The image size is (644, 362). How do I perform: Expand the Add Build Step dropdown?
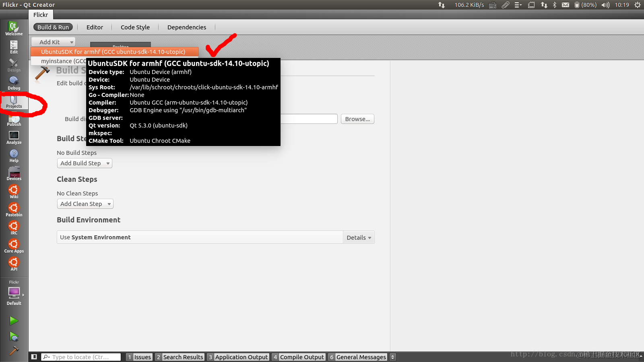point(85,163)
